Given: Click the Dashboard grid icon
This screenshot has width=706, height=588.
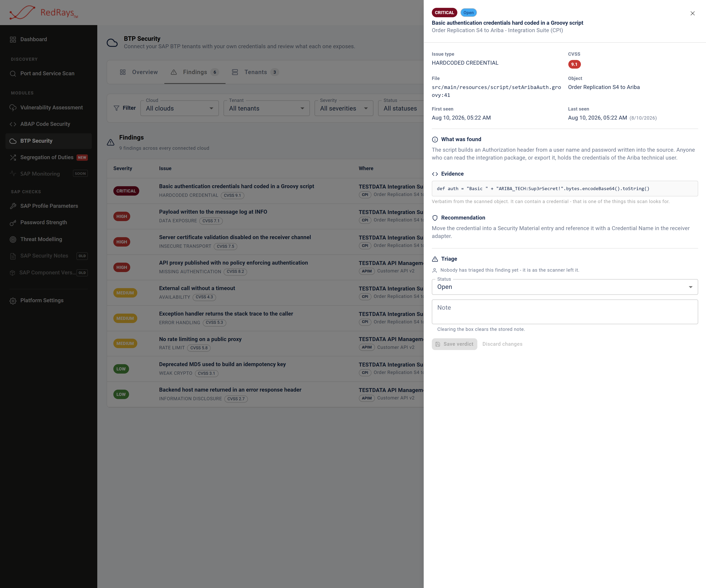Looking at the screenshot, I should 13,39.
